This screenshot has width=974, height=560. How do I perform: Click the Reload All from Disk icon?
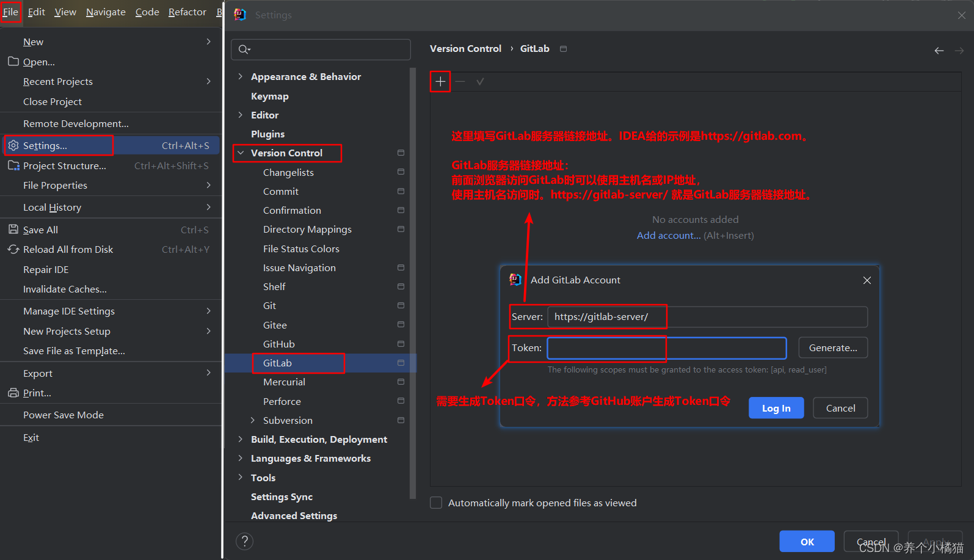(13, 249)
